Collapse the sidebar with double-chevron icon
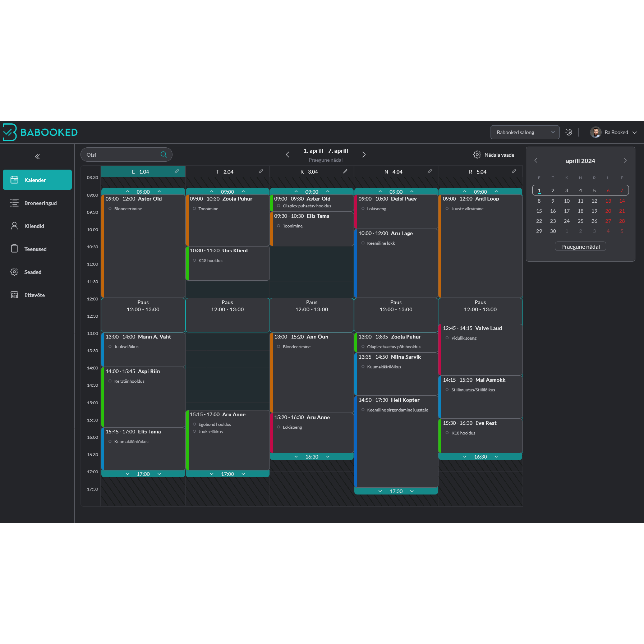 (x=37, y=157)
